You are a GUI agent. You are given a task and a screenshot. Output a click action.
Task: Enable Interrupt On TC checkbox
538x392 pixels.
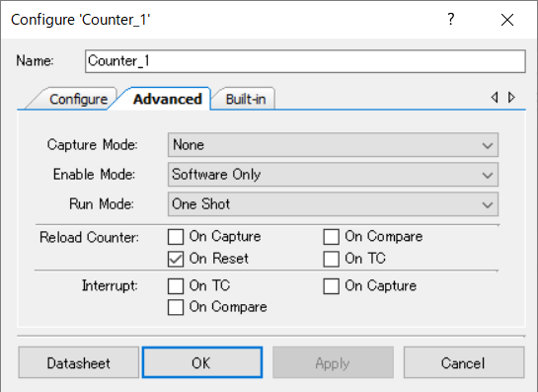tap(176, 286)
